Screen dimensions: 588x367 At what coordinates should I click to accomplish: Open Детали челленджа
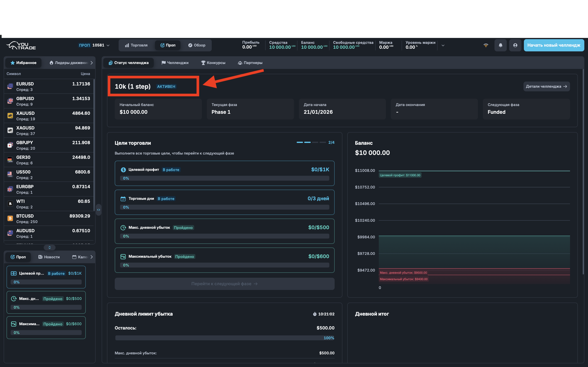click(x=546, y=86)
